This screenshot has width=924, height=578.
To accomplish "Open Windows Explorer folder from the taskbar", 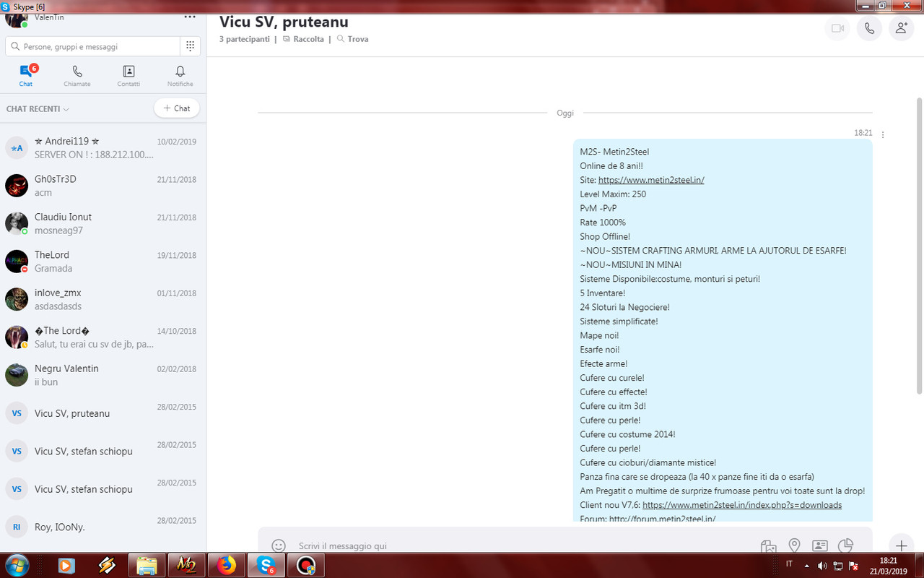I will point(147,566).
